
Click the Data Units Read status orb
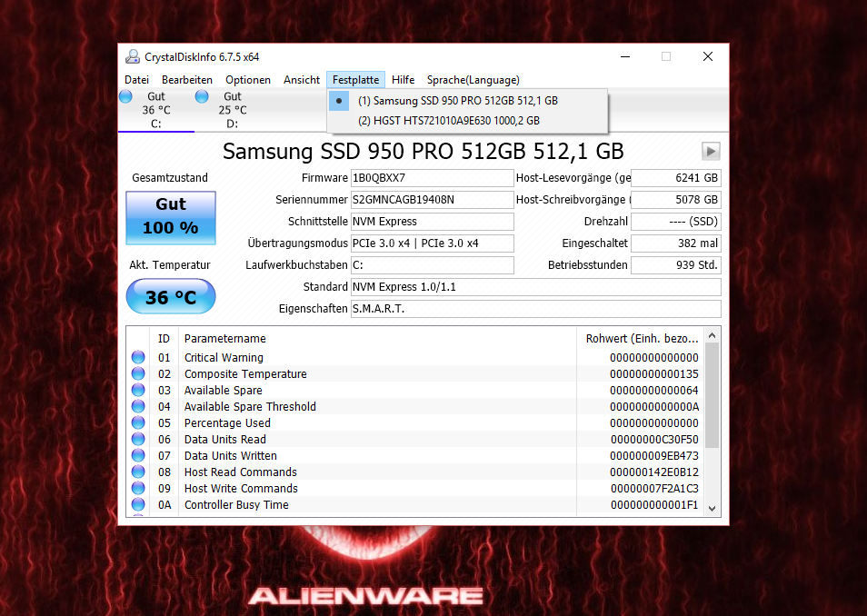(138, 440)
